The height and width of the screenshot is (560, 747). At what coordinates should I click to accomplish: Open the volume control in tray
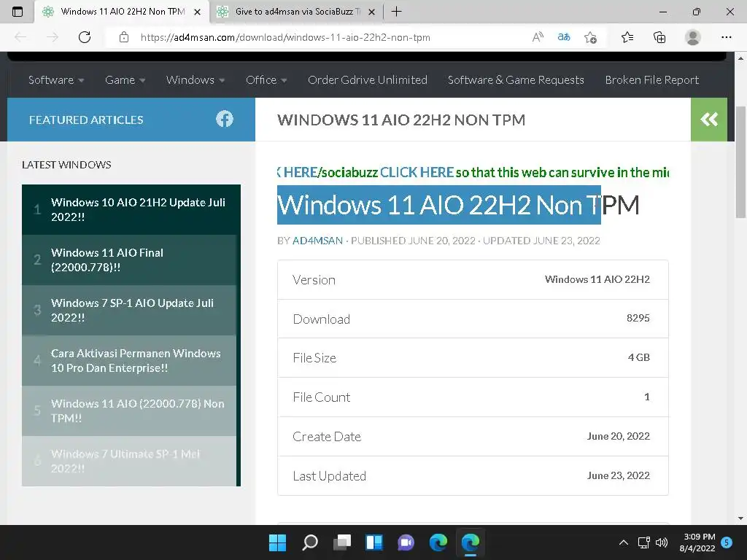coord(662,542)
